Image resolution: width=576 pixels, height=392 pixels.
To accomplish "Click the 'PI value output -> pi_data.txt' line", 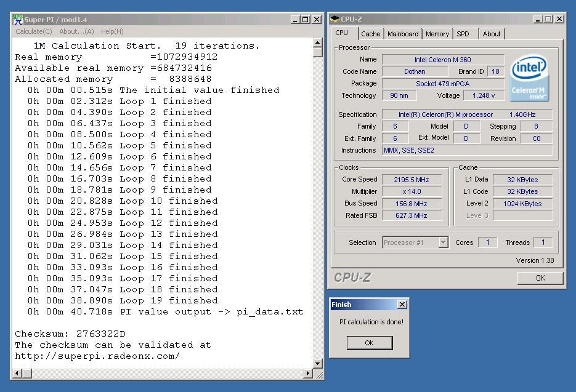I will pos(165,311).
